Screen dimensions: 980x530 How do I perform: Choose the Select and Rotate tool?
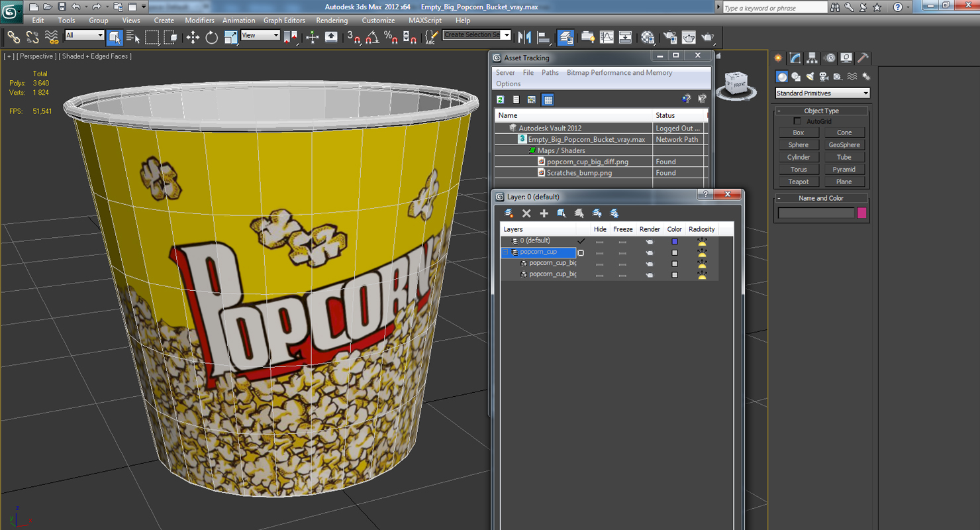coord(211,37)
